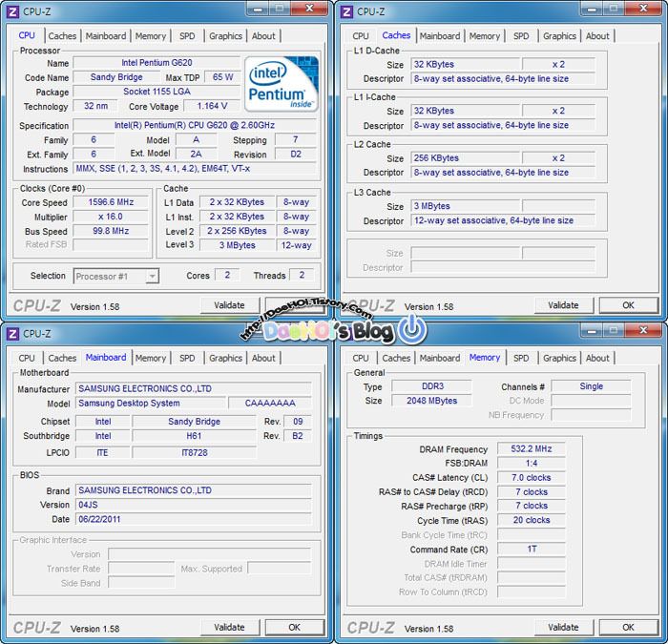Click the '12-way set associative' L3 descriptor

[503, 220]
